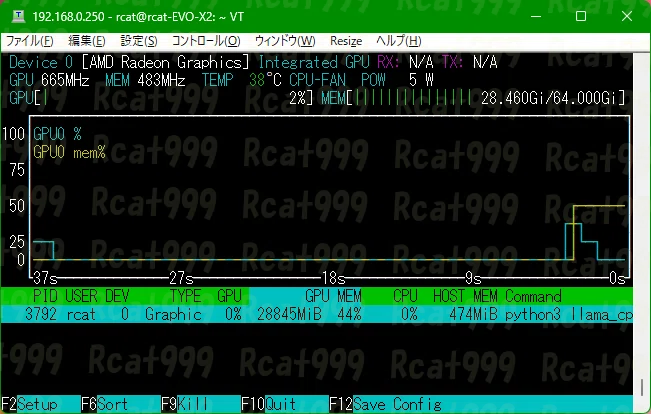The width and height of the screenshot is (651, 414).
Task: Minimize the Tera Term window
Action: (536, 17)
